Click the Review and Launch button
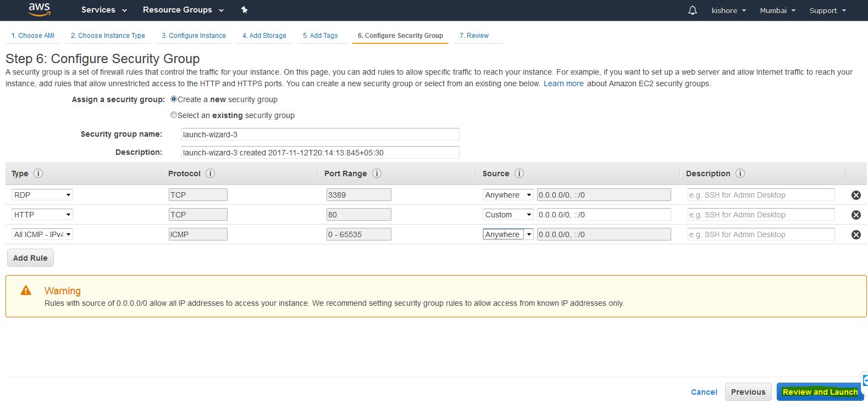 819,392
